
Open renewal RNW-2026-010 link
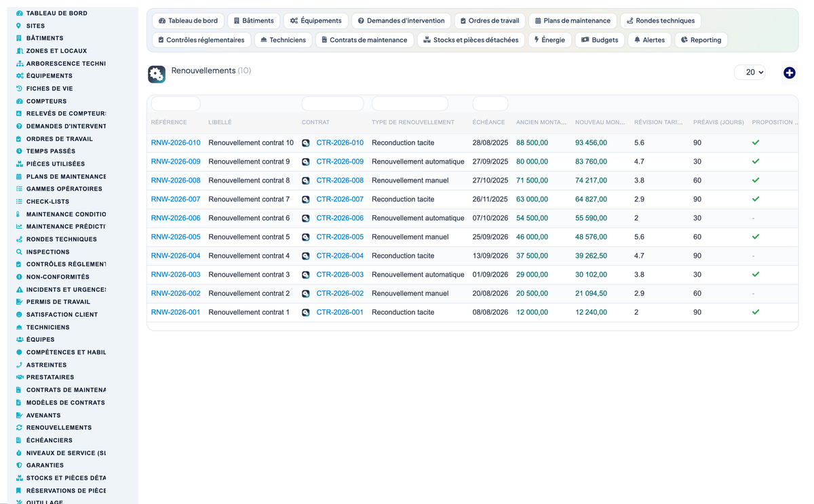point(176,143)
